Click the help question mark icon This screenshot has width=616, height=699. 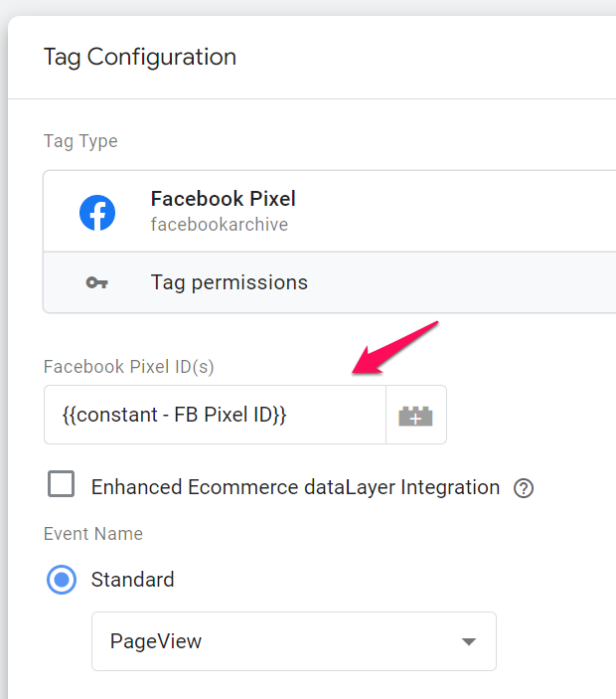pos(524,488)
